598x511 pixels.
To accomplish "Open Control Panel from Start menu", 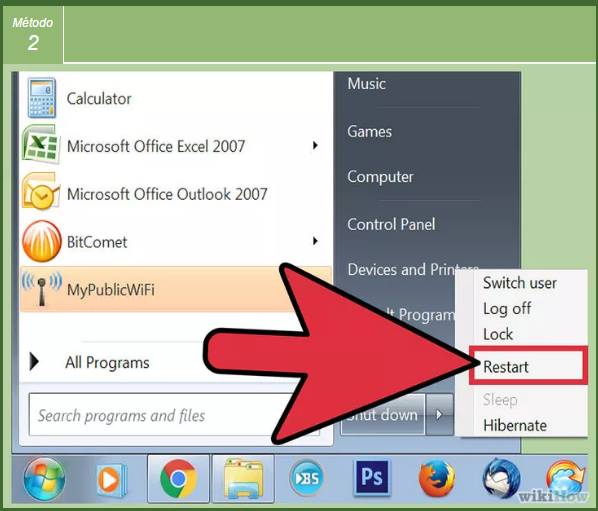I will pos(391,225).
